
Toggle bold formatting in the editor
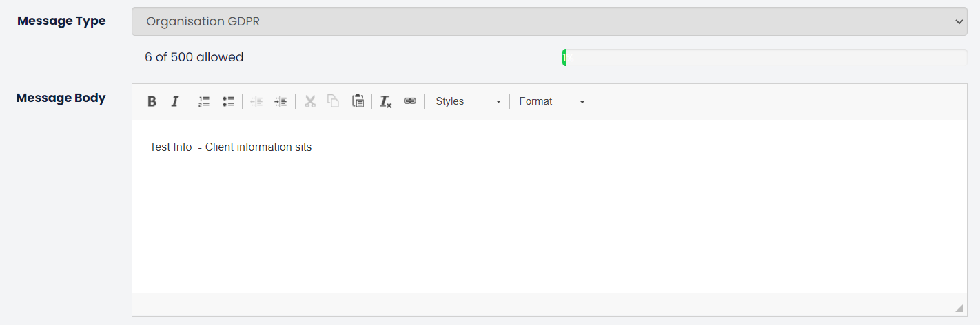[x=152, y=101]
